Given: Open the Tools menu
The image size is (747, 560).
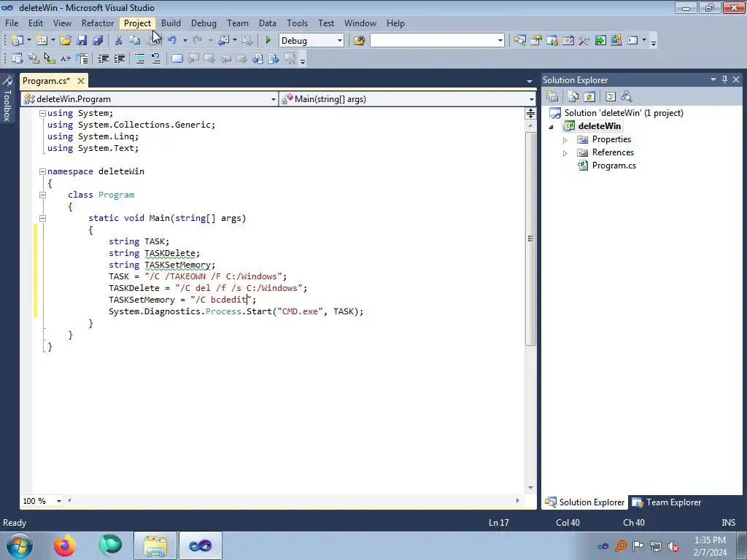Looking at the screenshot, I should click(297, 23).
